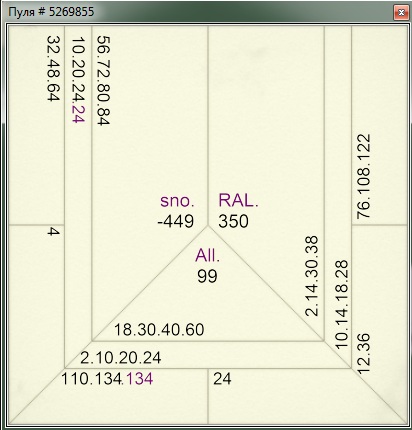Viewport: 412px width, 430px height.
Task: Select the All. player label
Action: (x=208, y=256)
